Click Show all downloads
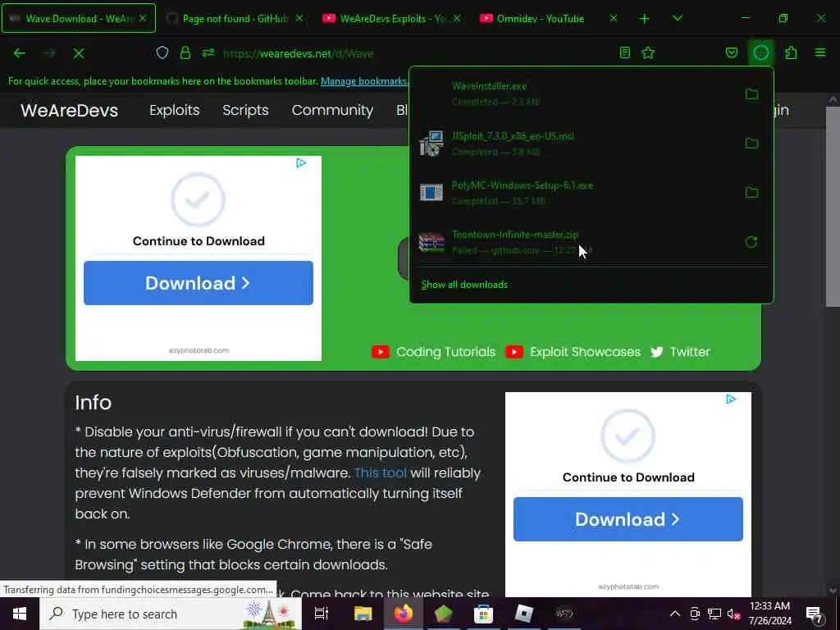840x630 pixels. [464, 285]
